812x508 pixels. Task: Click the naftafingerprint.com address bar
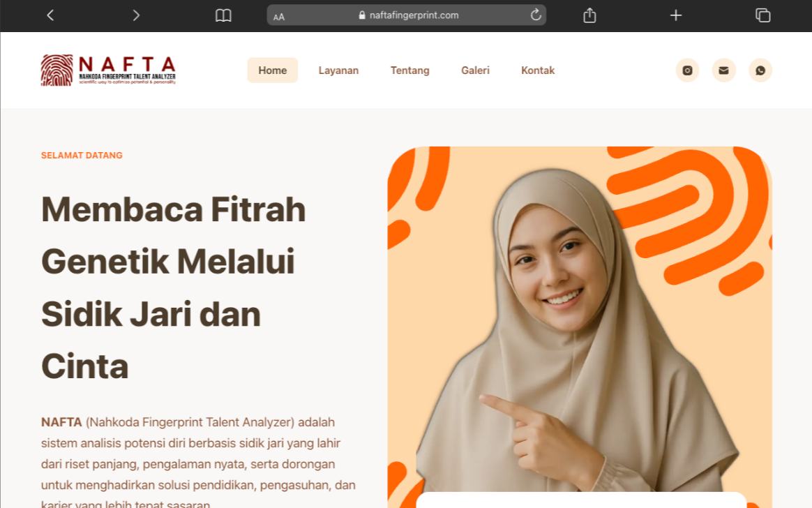pyautogui.click(x=407, y=15)
